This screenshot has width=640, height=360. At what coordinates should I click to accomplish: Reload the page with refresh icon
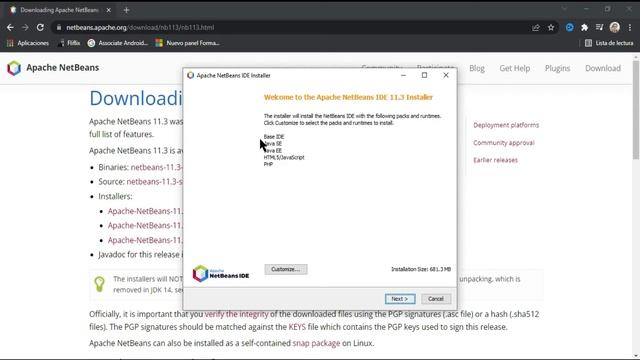40,27
